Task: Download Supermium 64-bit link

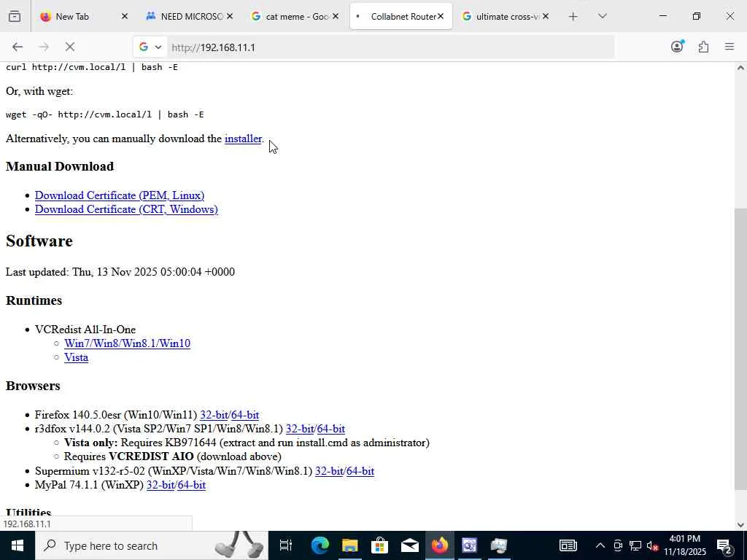Action: pos(360,471)
